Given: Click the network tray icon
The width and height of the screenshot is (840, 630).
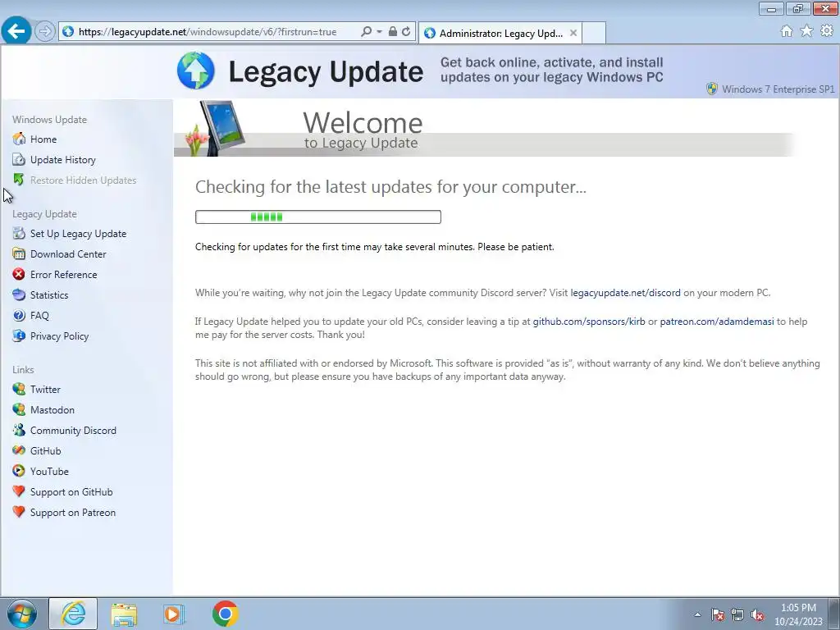Looking at the screenshot, I should [737, 614].
